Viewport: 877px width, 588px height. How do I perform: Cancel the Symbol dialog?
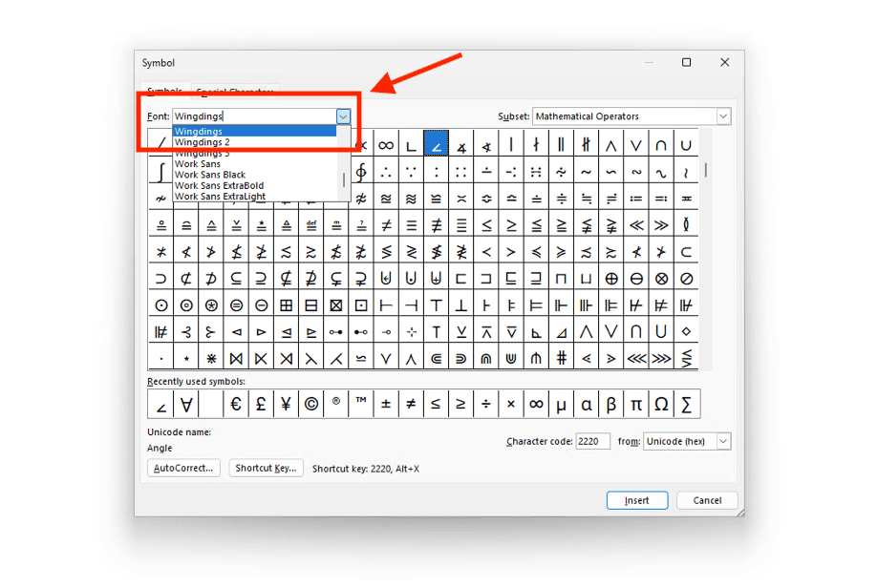point(707,500)
